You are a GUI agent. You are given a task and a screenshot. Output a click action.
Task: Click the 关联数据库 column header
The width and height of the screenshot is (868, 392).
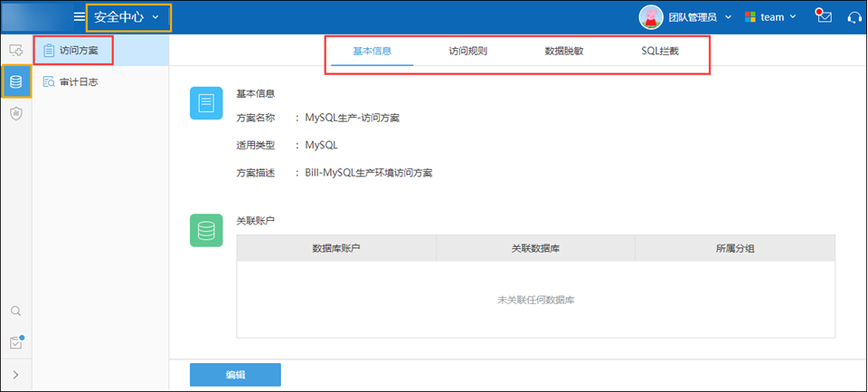[x=535, y=248]
